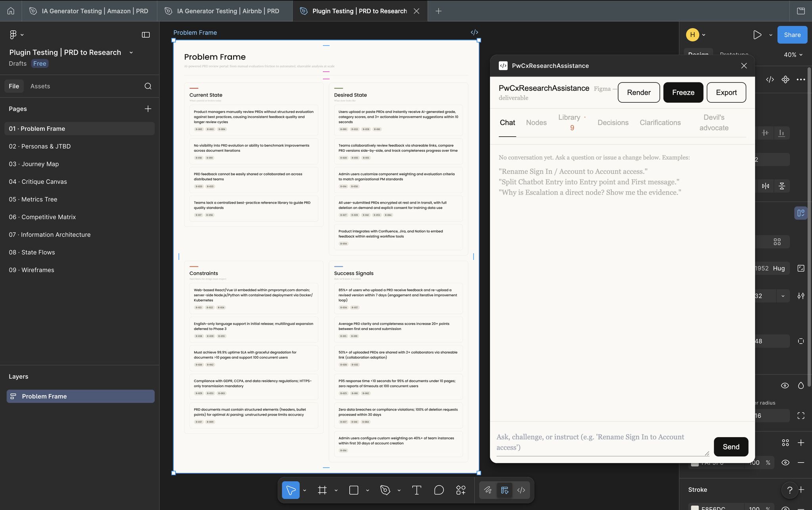Open auto layout settings sliders icon

coord(801,296)
